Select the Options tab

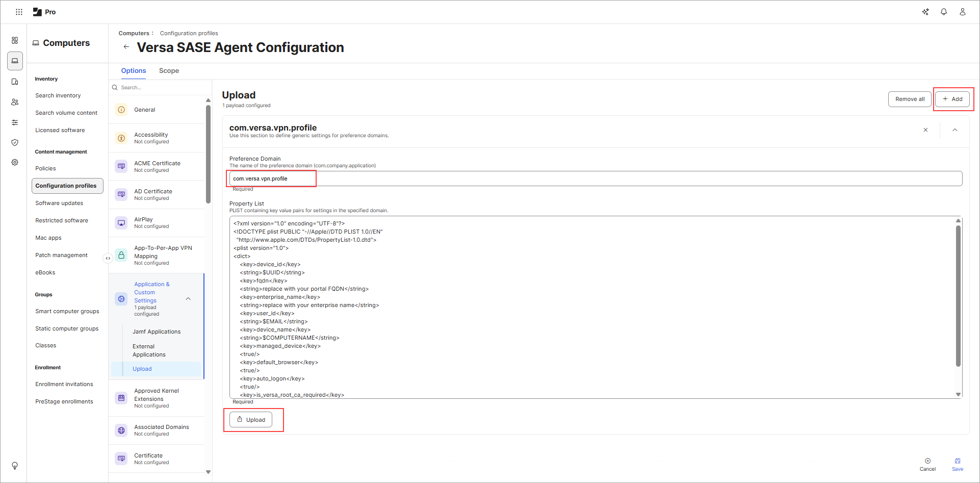pyautogui.click(x=134, y=71)
